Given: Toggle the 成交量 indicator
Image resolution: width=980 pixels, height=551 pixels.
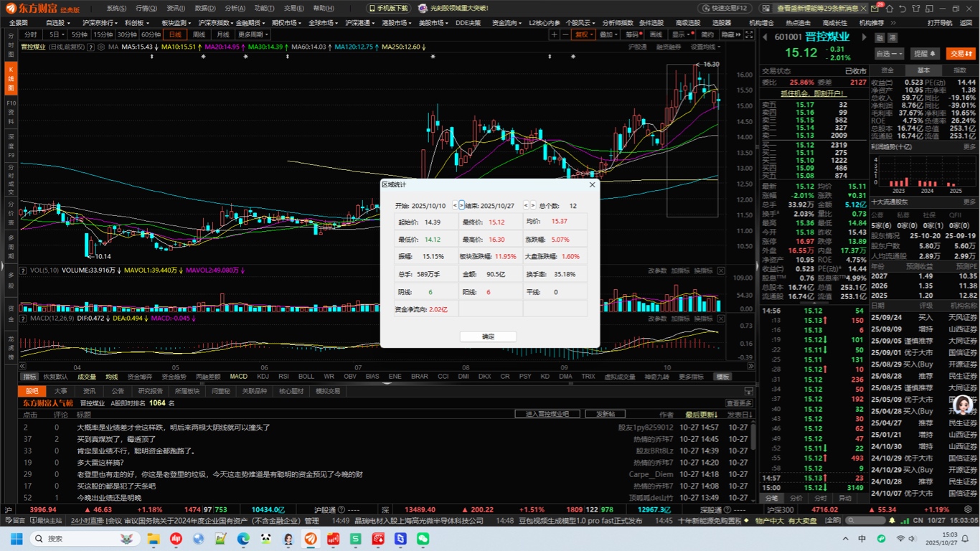Looking at the screenshot, I should pyautogui.click(x=87, y=377).
